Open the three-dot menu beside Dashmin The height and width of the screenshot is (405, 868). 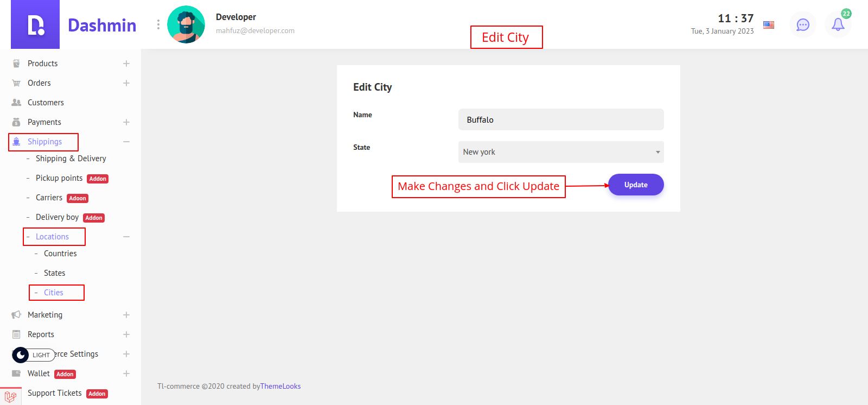[x=158, y=24]
